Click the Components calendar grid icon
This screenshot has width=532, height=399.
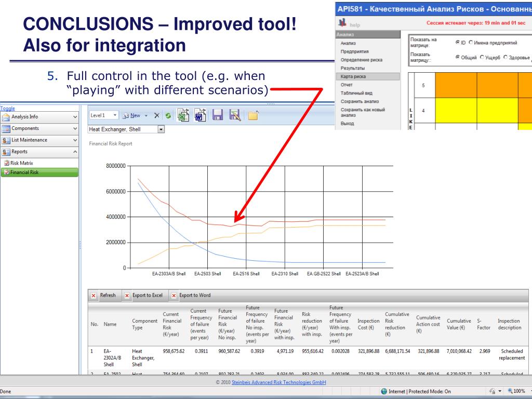pyautogui.click(x=6, y=129)
